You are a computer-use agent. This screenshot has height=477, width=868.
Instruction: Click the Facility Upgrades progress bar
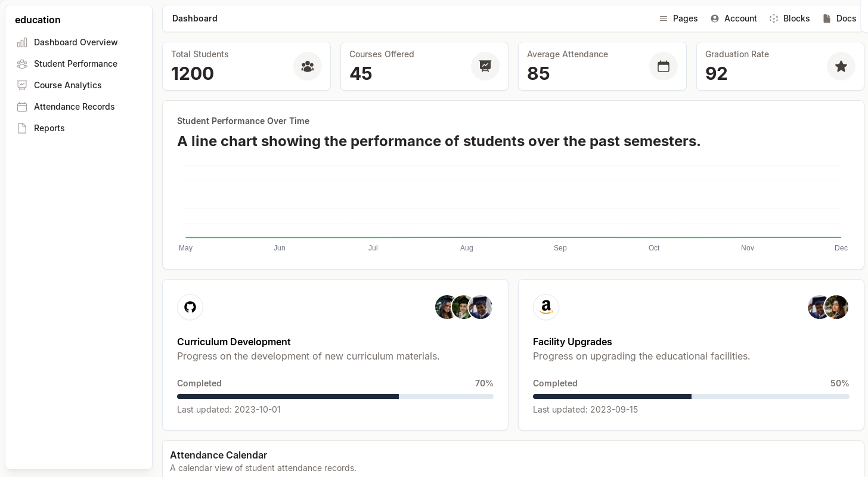(691, 397)
